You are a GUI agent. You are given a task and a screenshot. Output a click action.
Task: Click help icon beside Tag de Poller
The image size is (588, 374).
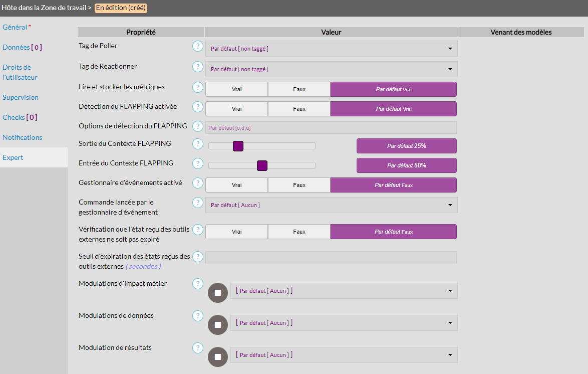point(198,47)
